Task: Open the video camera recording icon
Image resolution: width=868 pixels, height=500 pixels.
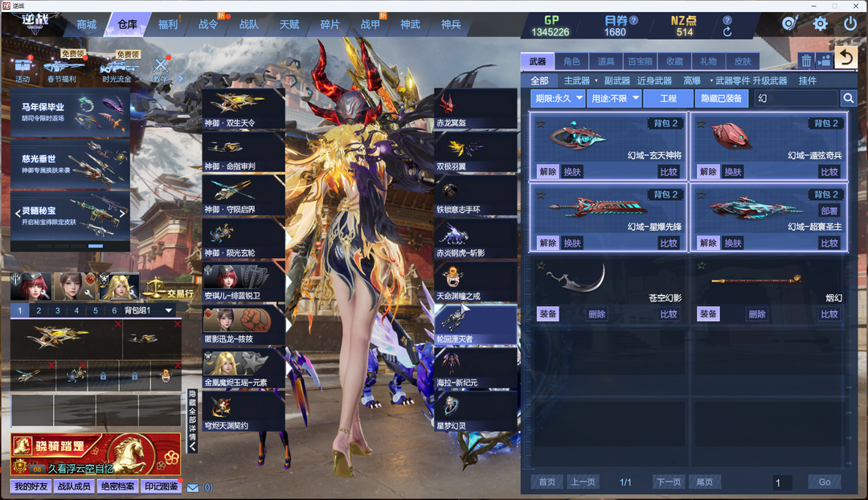Action: [824, 61]
